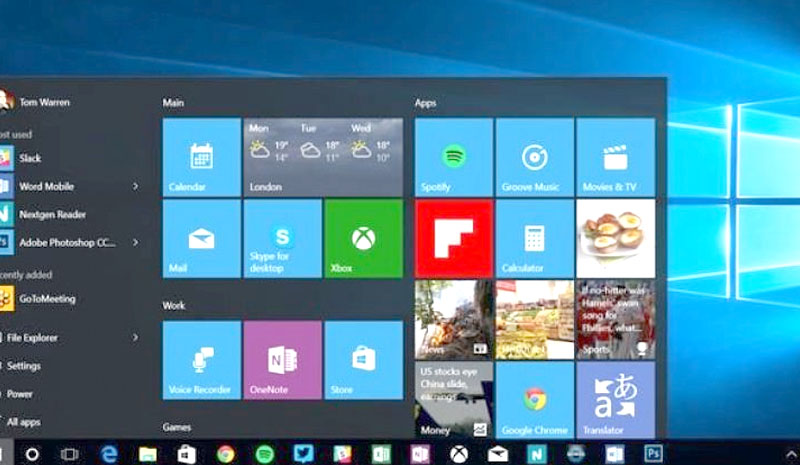This screenshot has height=465, width=800.
Task: Open Task View from the taskbar
Action: pos(69,454)
